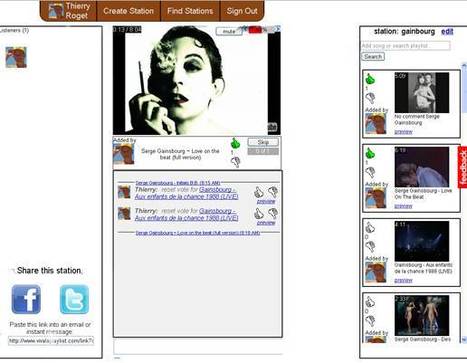Click avatar of Aux enfants playlist item
The image size is (467, 363).
click(376, 272)
